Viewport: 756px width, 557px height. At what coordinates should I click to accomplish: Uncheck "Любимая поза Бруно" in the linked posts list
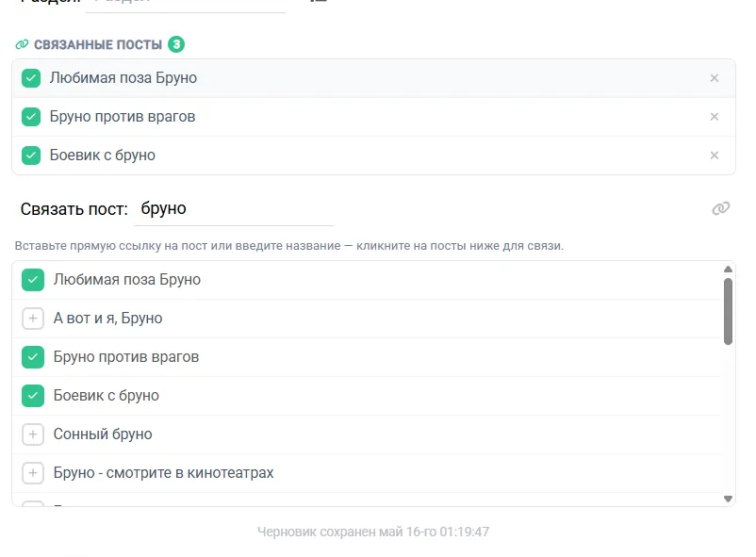[31, 78]
